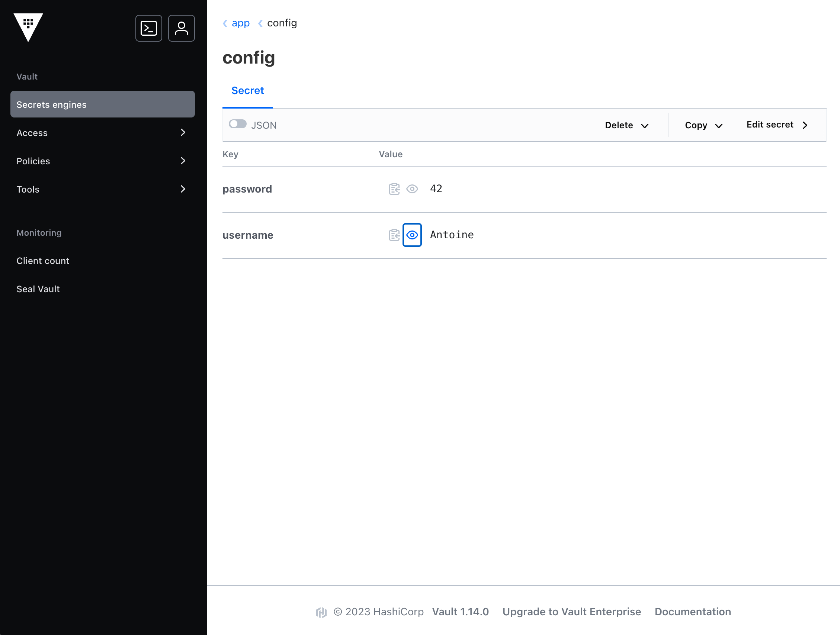Open Upgrade to Vault Enterprise link
The image size is (840, 635).
click(571, 612)
